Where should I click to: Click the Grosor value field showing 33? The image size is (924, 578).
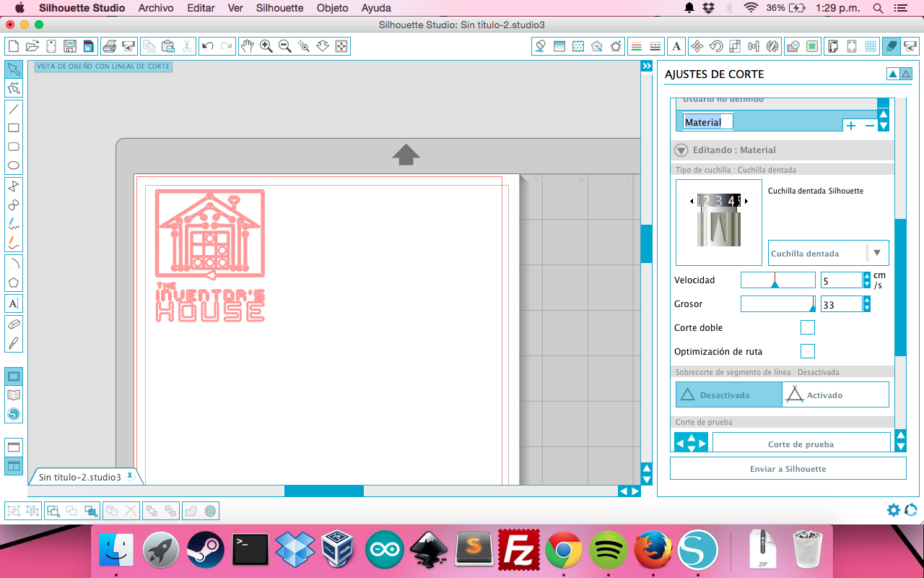coord(841,304)
